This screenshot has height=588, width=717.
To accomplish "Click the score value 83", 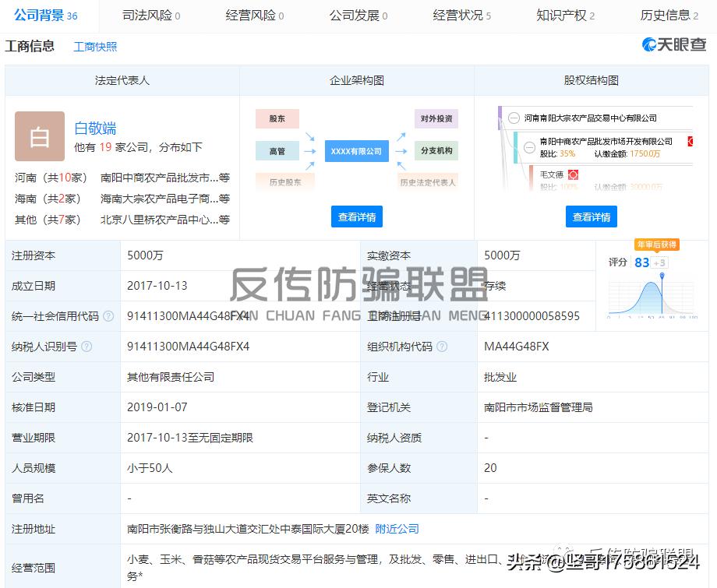I will 641,262.
